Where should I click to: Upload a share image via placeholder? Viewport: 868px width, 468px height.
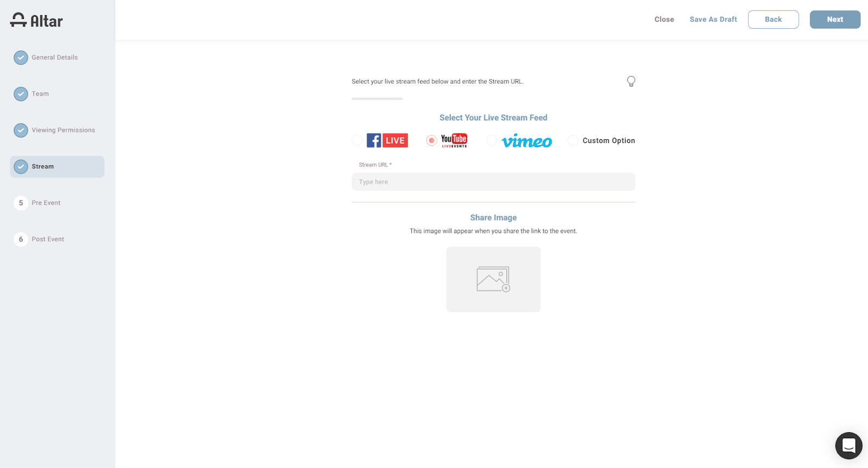(x=494, y=279)
